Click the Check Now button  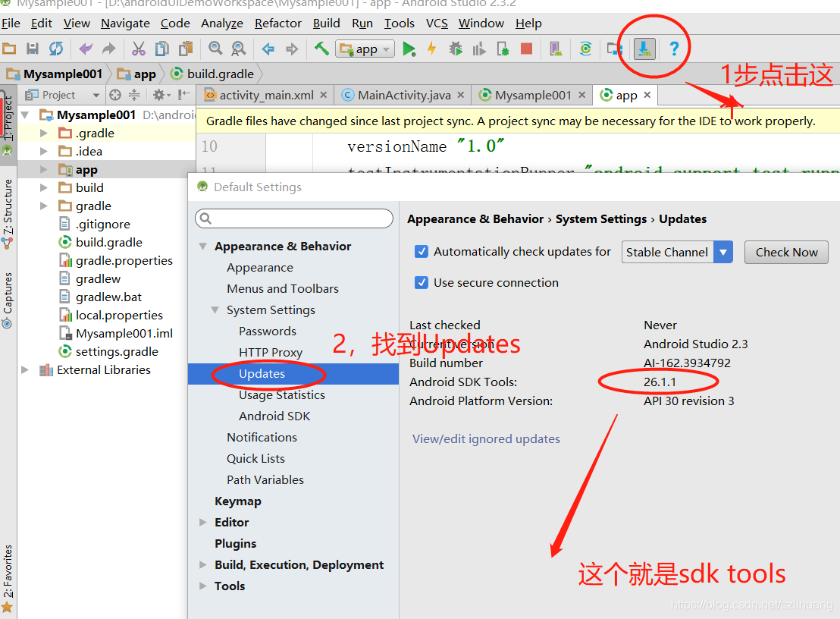click(x=786, y=252)
